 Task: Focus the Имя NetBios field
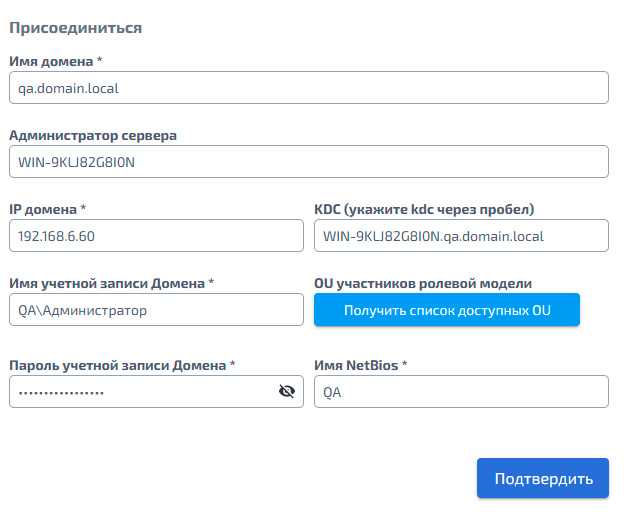point(461,392)
